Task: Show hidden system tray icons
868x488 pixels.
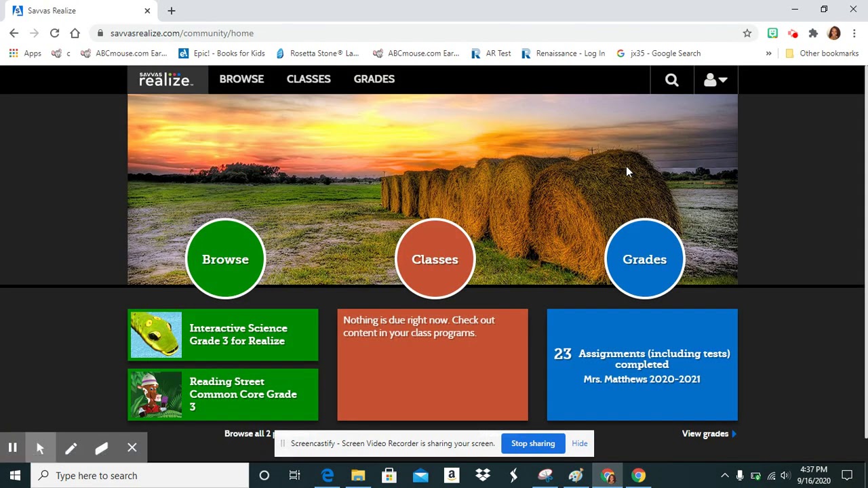Action: click(724, 476)
